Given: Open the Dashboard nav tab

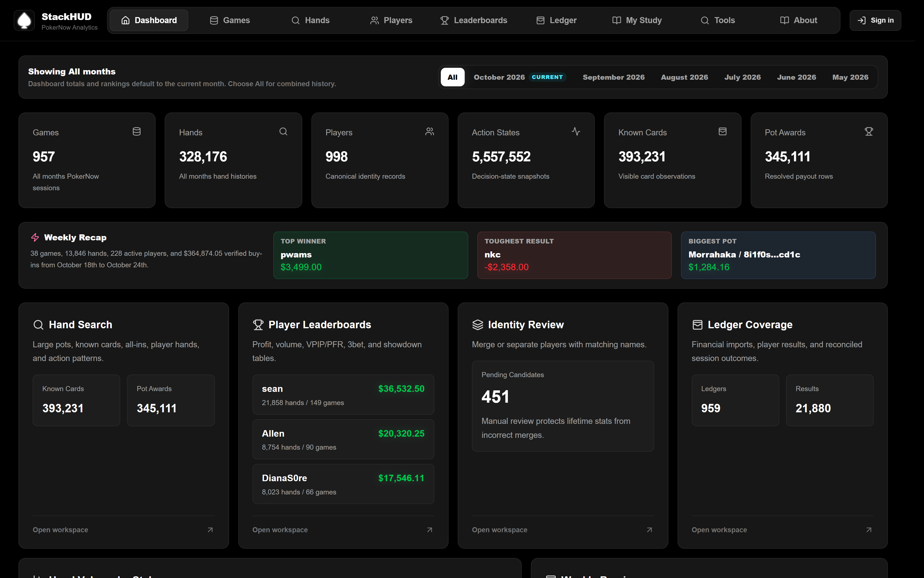Looking at the screenshot, I should [x=149, y=20].
